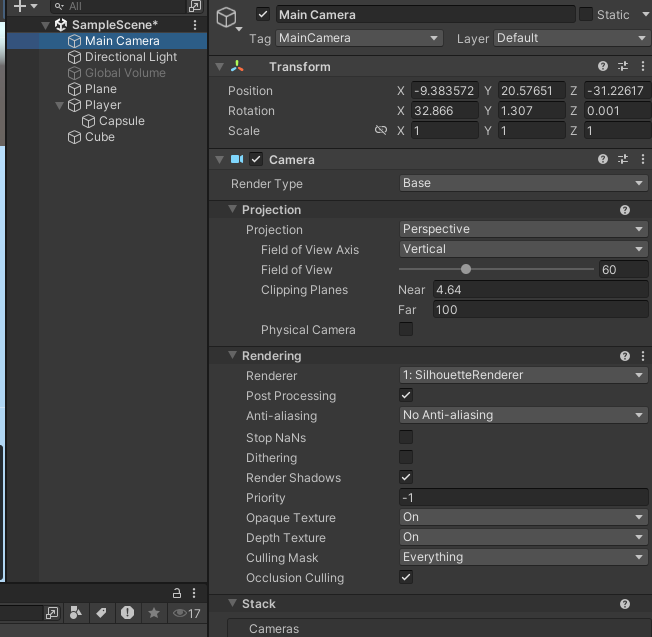Open Rendering section help icon
Image resolution: width=652 pixels, height=637 pixels.
[x=625, y=356]
